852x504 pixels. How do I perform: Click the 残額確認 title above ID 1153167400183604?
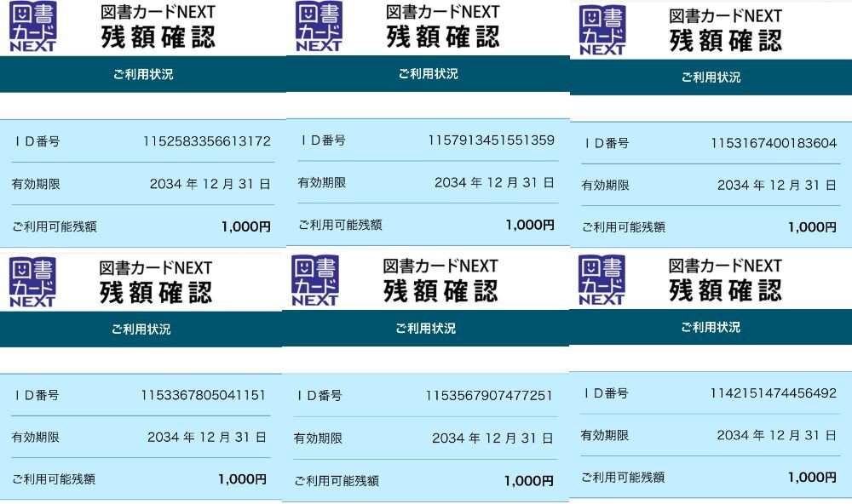point(725,41)
